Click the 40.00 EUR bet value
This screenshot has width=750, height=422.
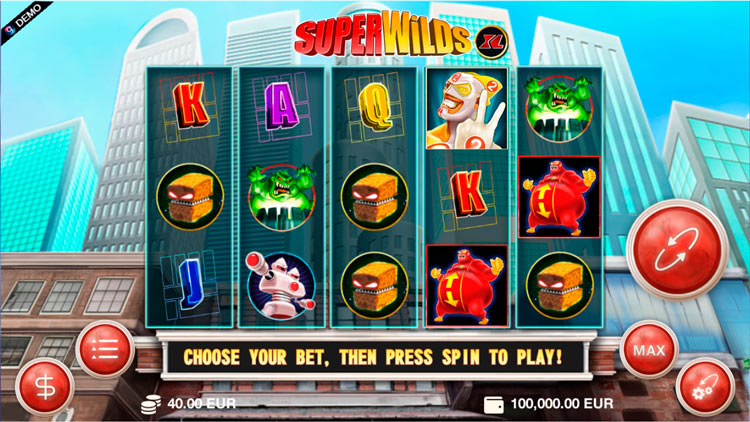(201, 403)
